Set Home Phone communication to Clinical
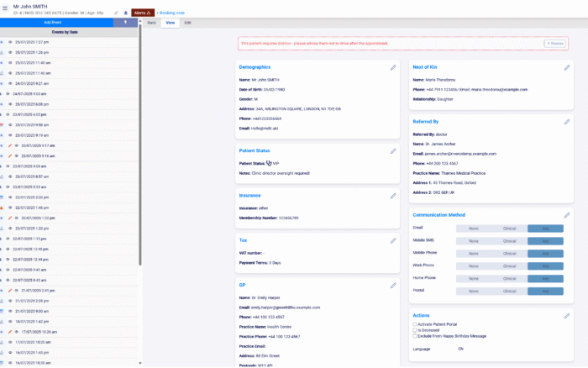The width and height of the screenshot is (588, 368). click(509, 279)
